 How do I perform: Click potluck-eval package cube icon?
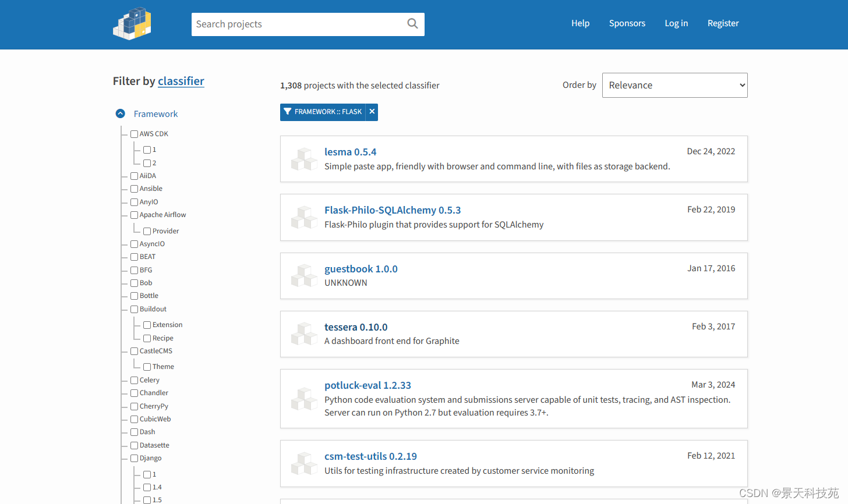coord(304,399)
